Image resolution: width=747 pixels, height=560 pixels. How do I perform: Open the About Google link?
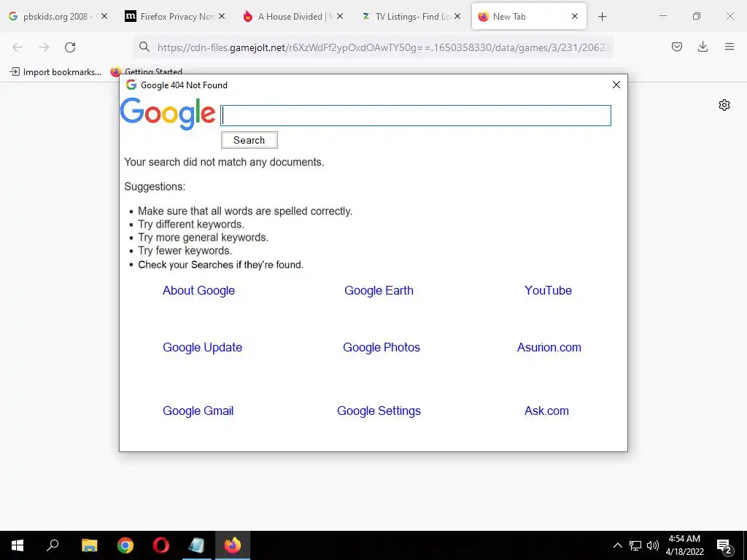198,290
